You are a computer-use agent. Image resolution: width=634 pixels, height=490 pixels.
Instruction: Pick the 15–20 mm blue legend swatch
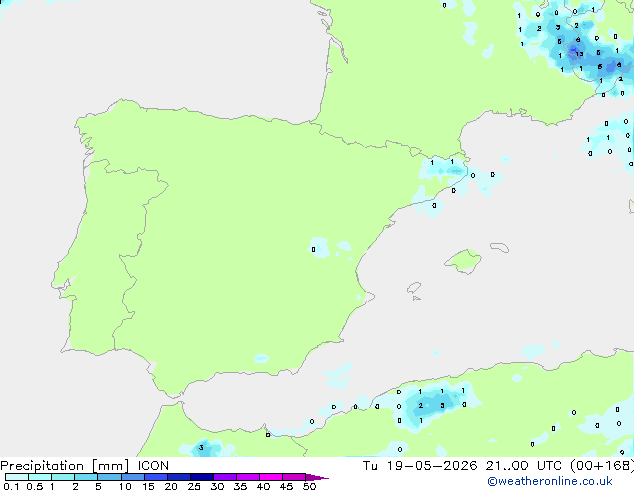click(156, 477)
